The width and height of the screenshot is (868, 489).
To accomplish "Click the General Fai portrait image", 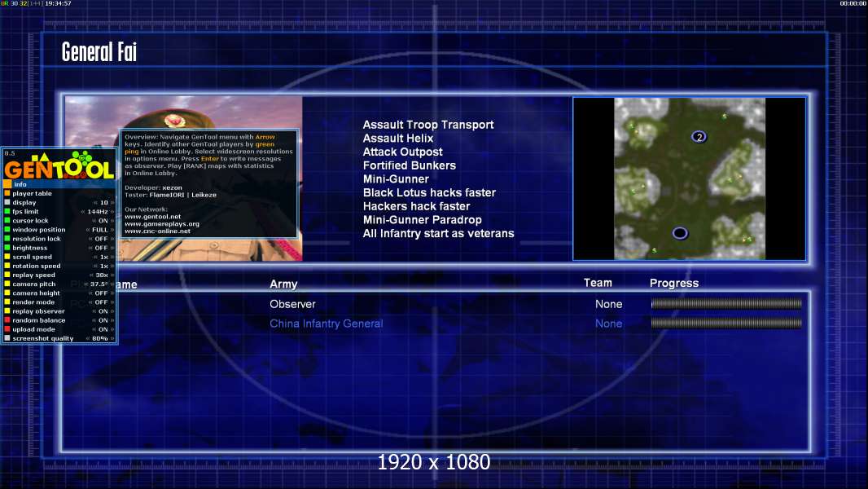I will [x=183, y=178].
